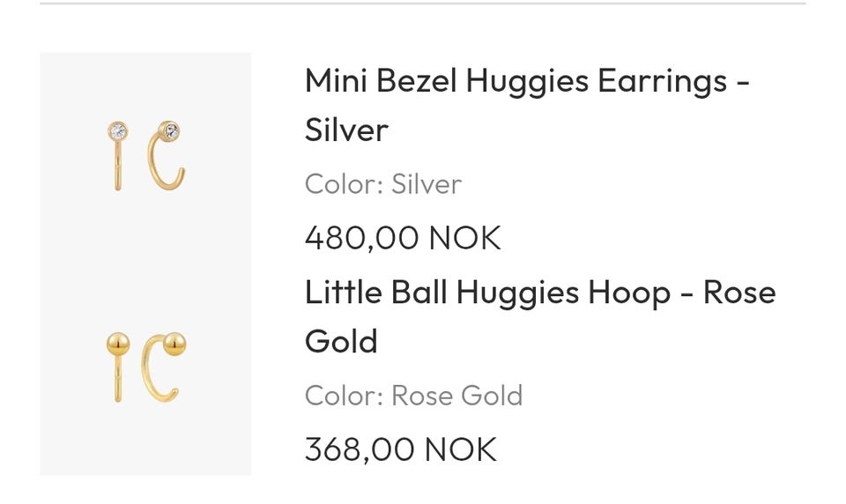Screen dimensions: 846x504
Task: Open the Little Ball Huggies product thumbnail
Action: pyautogui.click(x=145, y=367)
